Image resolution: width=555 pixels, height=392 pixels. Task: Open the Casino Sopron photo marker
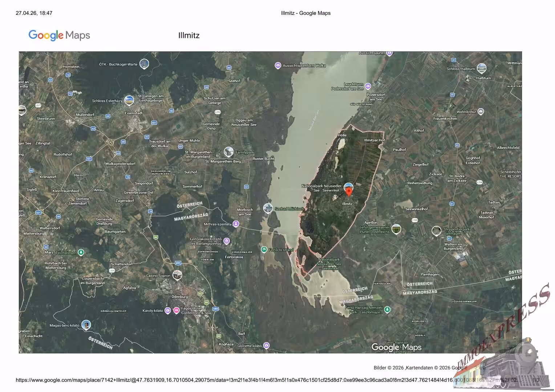tap(177, 275)
